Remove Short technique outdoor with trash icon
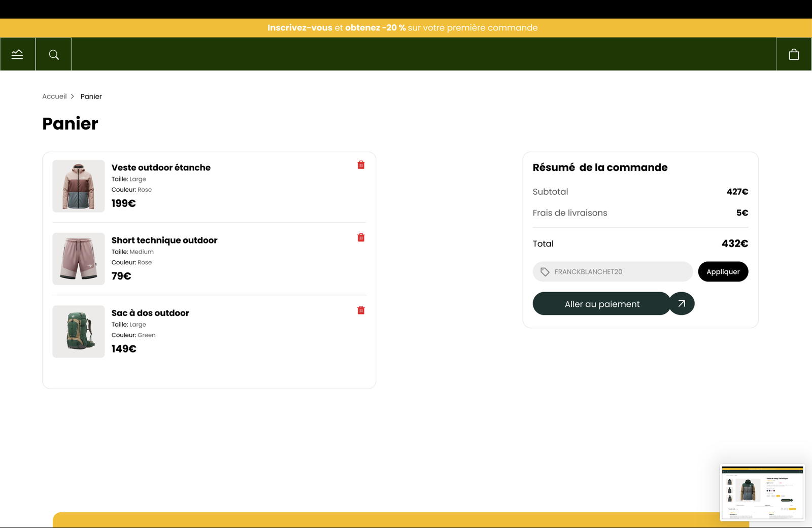The width and height of the screenshot is (812, 528). coord(361,237)
